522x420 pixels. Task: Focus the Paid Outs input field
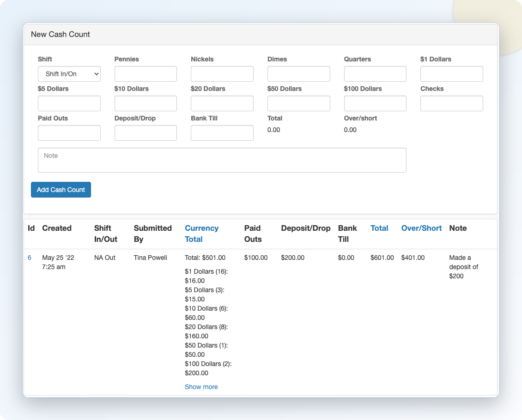click(69, 133)
